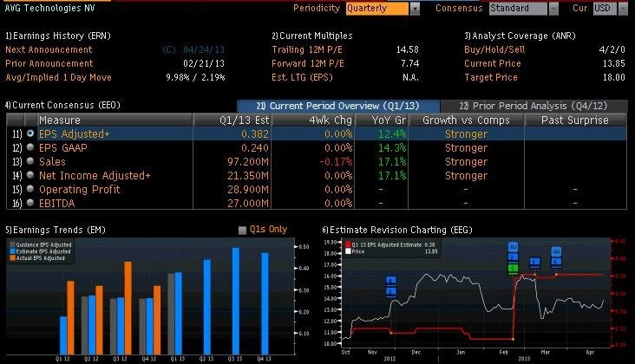Click Growth vs Comps column header
This screenshot has width=635, height=364.
466,120
